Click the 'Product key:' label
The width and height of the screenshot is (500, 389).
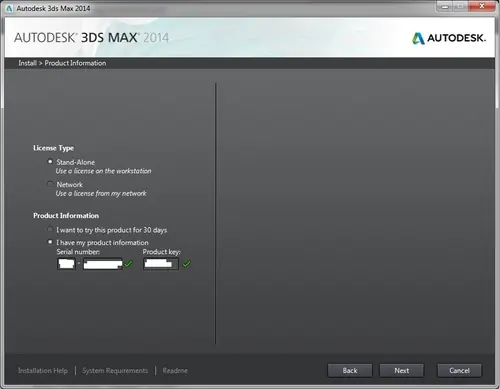pyautogui.click(x=162, y=252)
